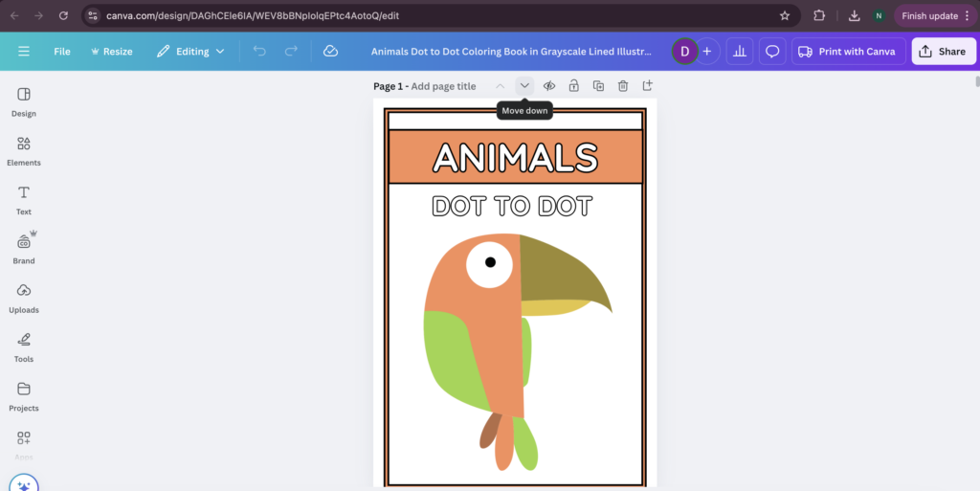Open the File menu
Screen dimensions: 980x491
(x=62, y=52)
